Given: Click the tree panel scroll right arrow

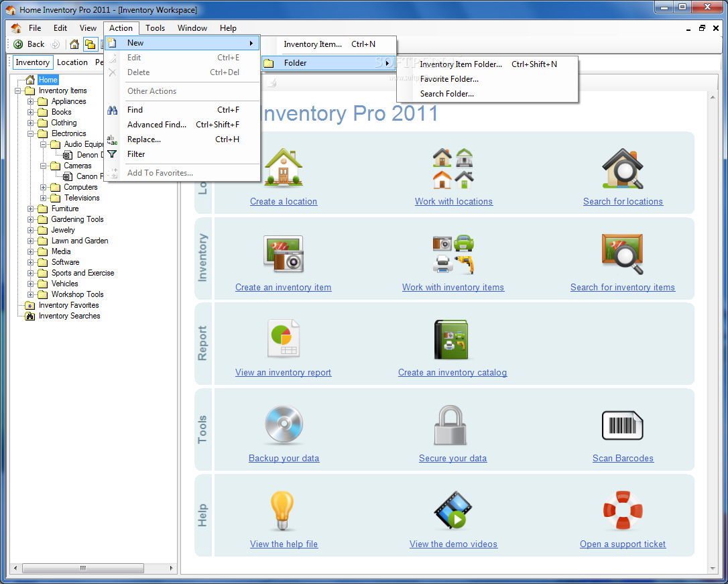Looking at the screenshot, I should click(172, 568).
